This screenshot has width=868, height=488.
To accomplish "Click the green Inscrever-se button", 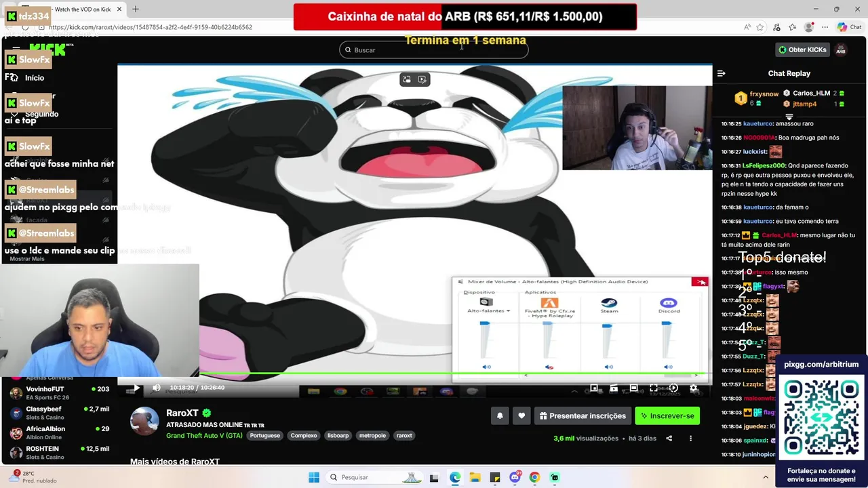I will coord(667,415).
